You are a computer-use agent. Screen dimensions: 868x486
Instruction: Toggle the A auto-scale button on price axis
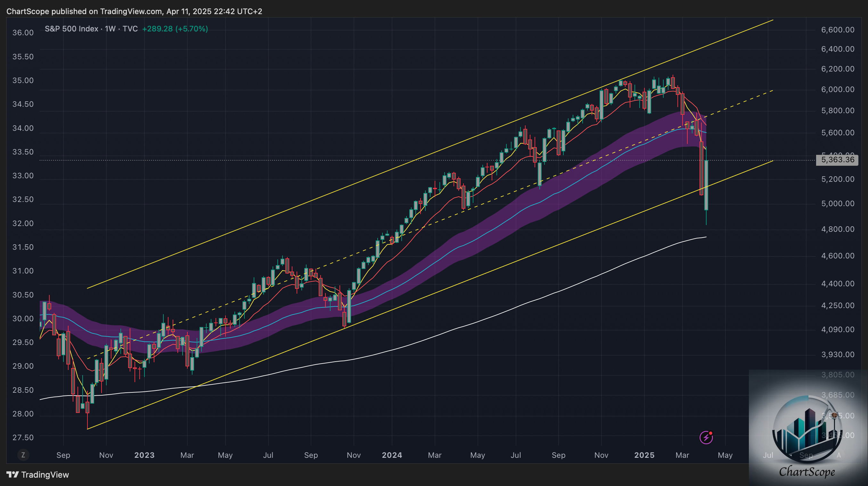coord(839,455)
